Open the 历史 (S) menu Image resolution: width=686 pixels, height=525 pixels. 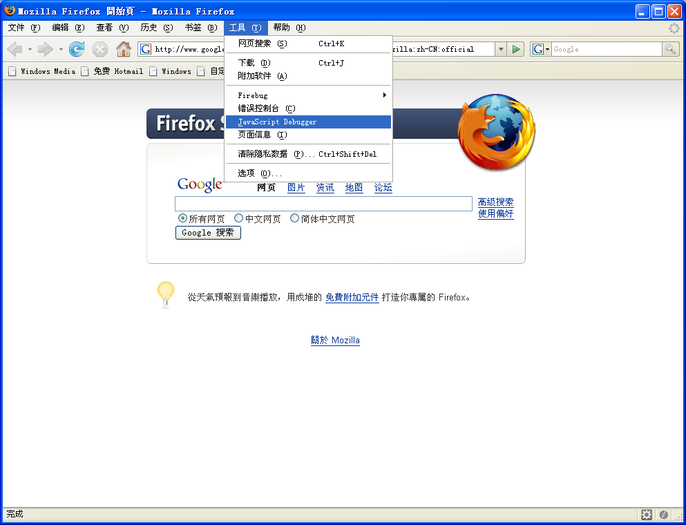[x=157, y=28]
